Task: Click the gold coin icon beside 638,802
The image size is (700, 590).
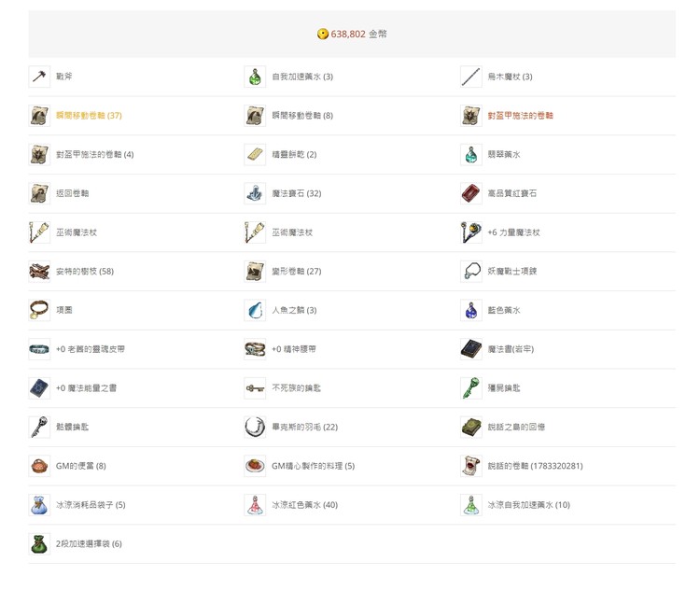Action: tap(322, 34)
